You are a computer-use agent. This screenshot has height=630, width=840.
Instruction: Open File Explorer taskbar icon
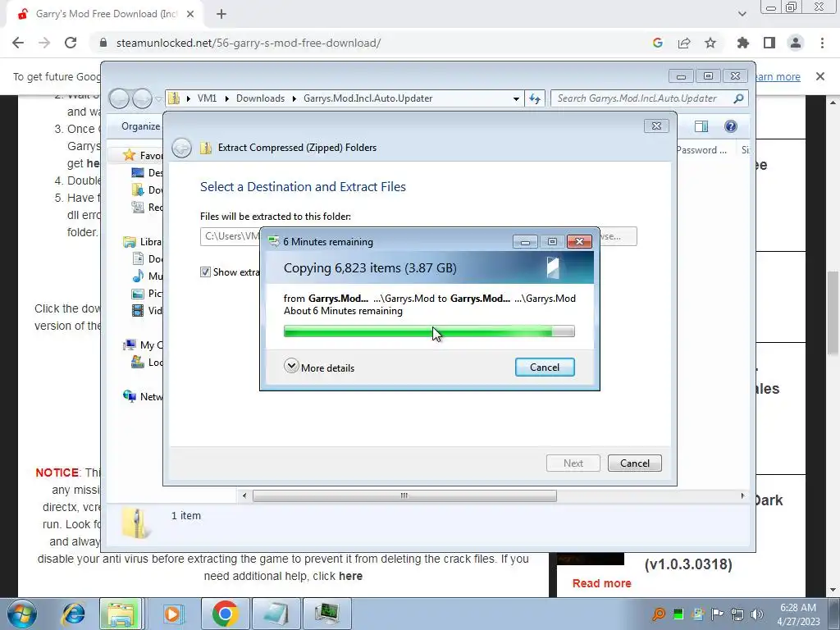click(121, 614)
